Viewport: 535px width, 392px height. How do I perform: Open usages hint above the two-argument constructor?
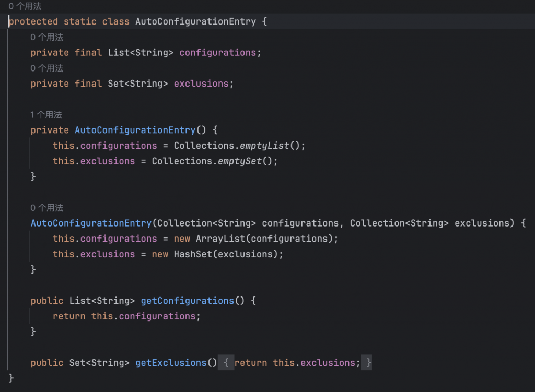[x=46, y=208]
